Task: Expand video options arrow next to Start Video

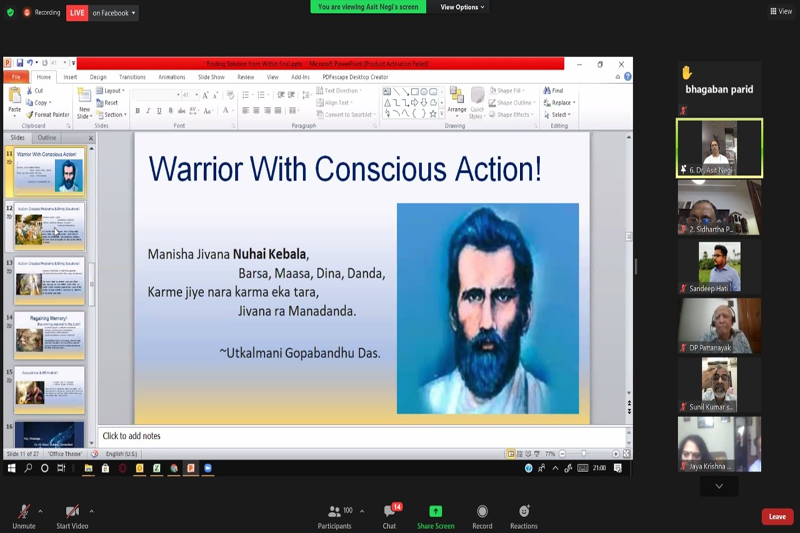Action: 91,511
